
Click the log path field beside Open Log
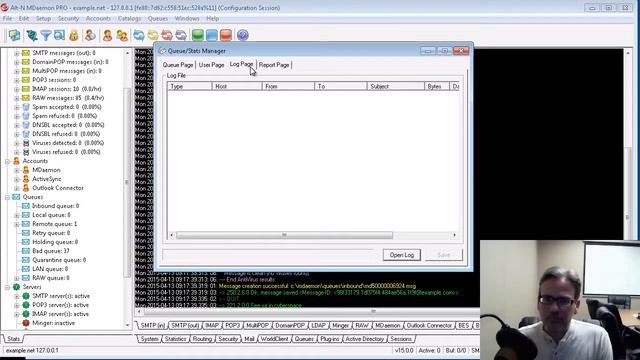click(x=268, y=255)
